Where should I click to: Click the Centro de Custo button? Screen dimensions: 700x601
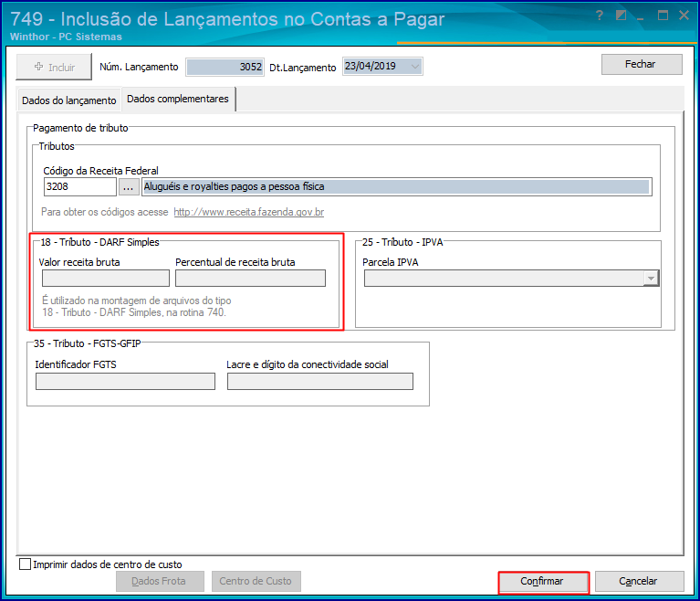tap(256, 581)
